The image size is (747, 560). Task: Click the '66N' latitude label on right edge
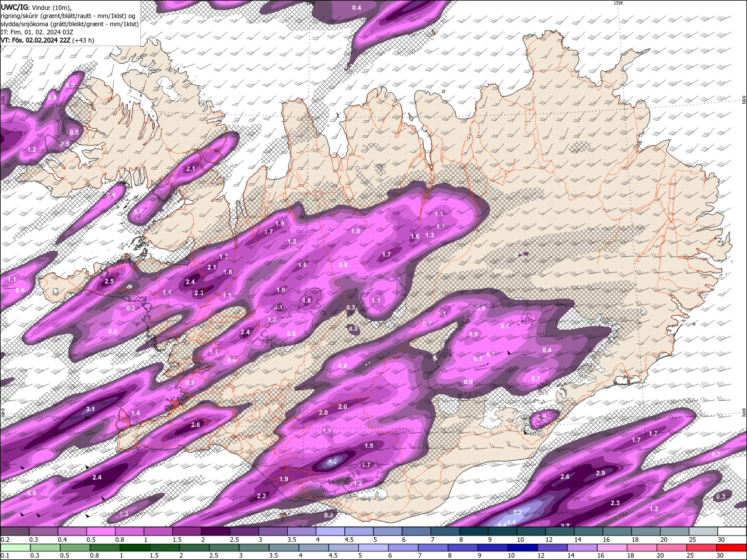pos(744,100)
